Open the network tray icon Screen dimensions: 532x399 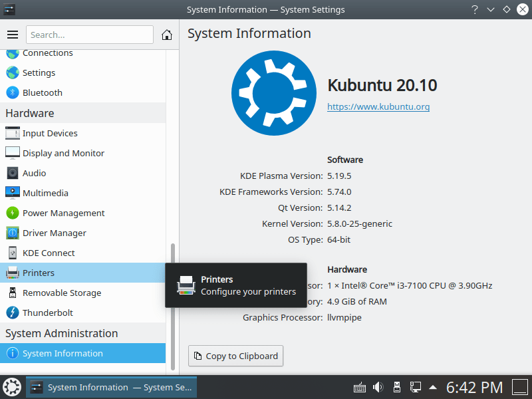415,387
